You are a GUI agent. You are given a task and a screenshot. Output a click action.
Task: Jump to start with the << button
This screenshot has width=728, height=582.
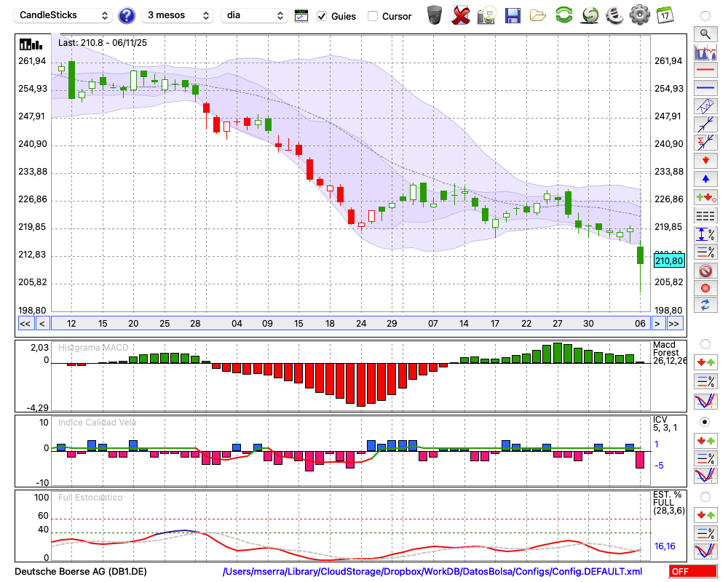(x=25, y=323)
